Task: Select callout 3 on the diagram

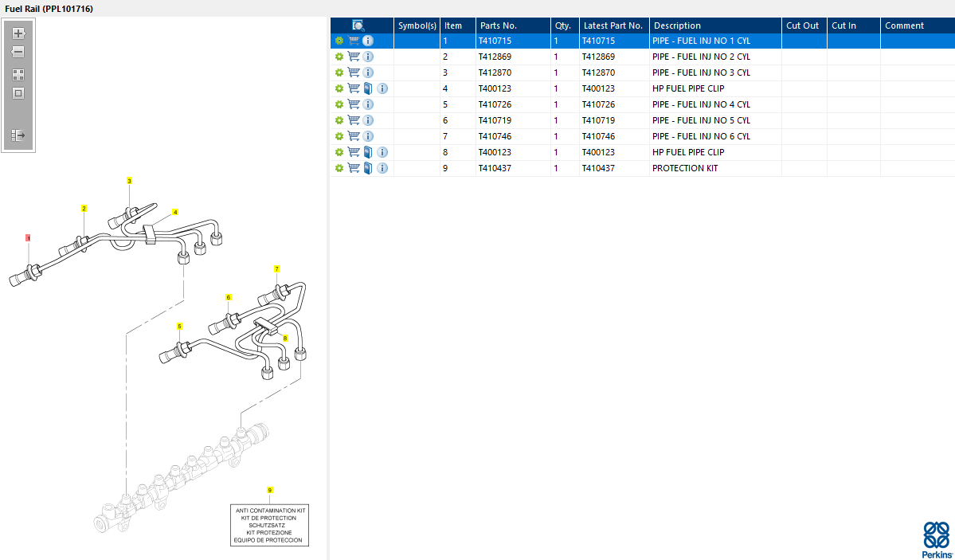Action: point(129,180)
